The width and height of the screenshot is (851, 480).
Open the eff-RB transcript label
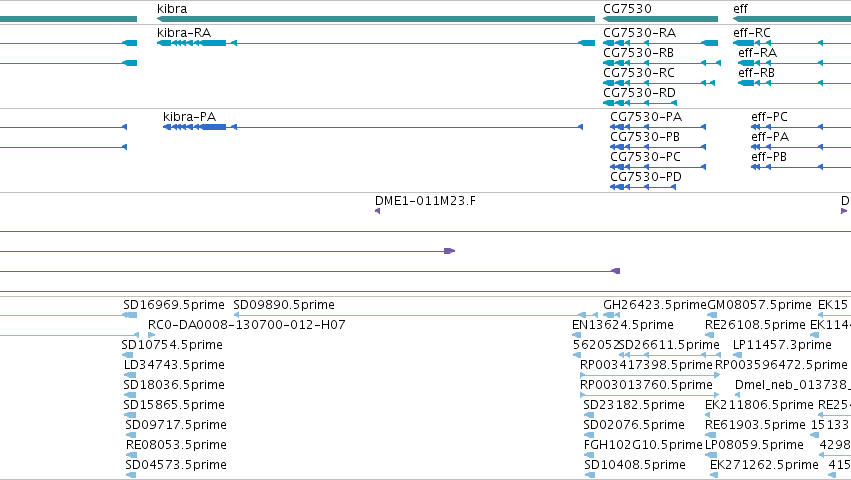(x=757, y=73)
